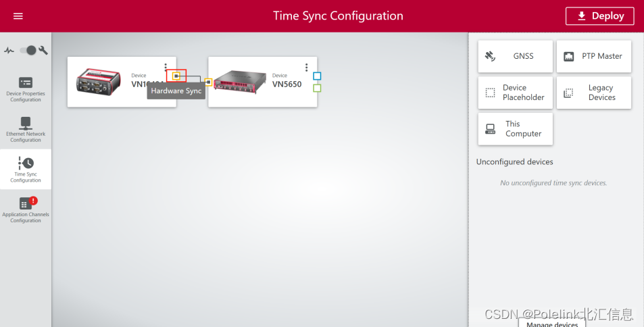The image size is (644, 327).
Task: Click the red alert badge on Application Channels
Action: coord(33,201)
